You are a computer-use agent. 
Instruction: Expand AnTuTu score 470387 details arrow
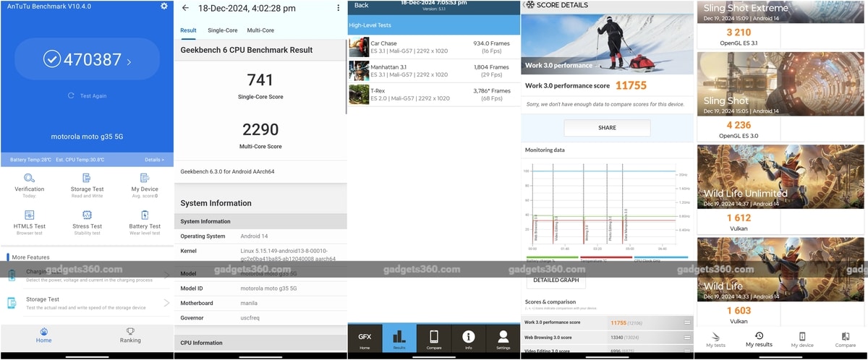[129, 62]
